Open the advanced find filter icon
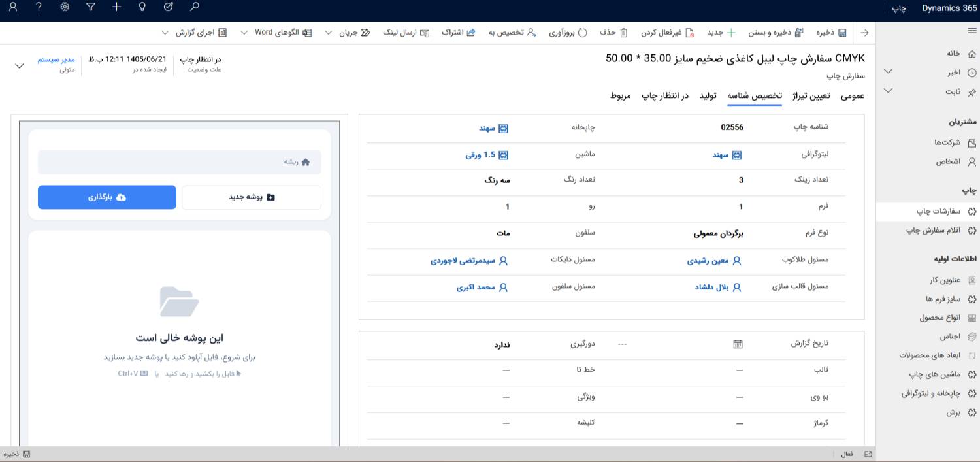This screenshot has height=462, width=980. coord(91,7)
